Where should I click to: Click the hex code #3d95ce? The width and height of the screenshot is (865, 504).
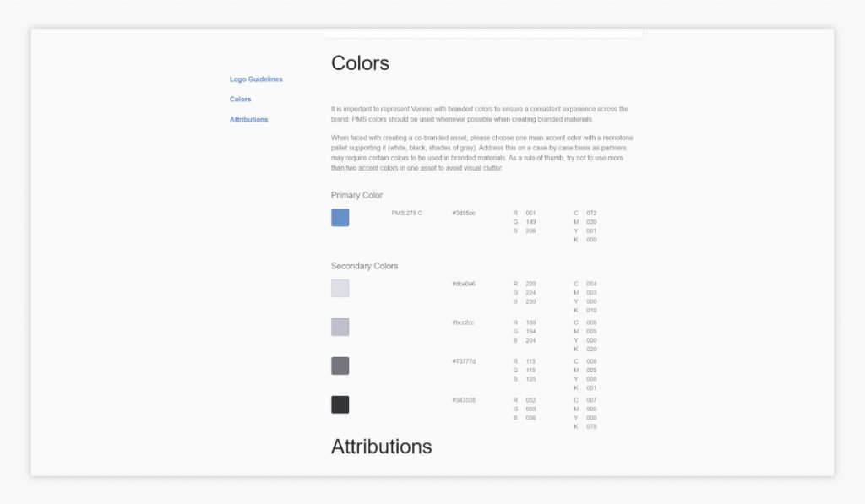tap(465, 213)
